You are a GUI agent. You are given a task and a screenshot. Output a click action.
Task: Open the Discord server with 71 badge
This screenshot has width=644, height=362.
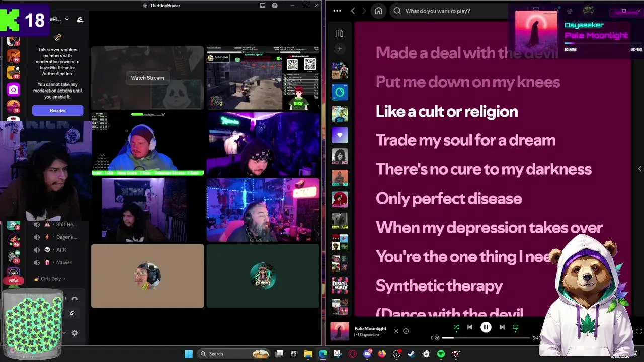[x=14, y=256]
